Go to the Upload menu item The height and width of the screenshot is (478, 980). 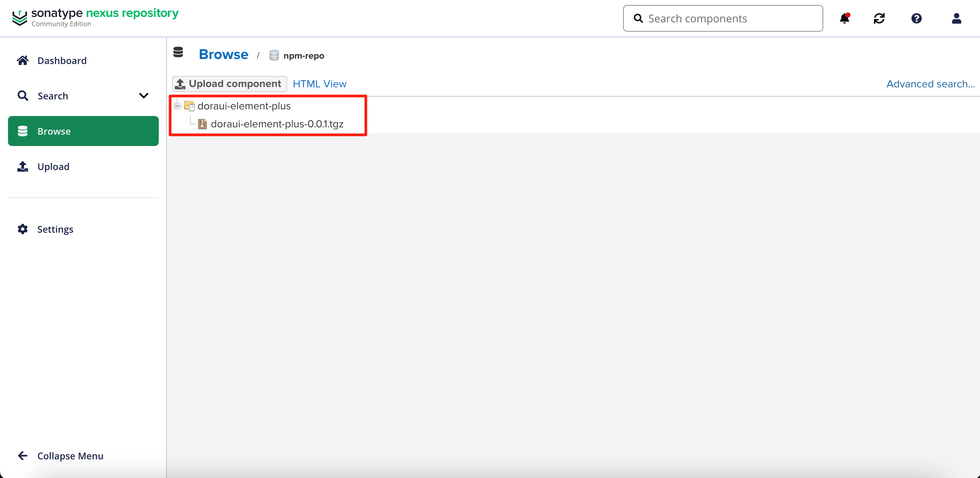click(x=53, y=167)
